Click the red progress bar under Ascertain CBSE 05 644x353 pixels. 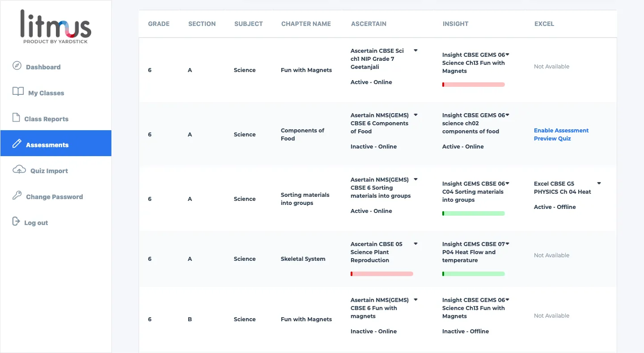coord(381,273)
